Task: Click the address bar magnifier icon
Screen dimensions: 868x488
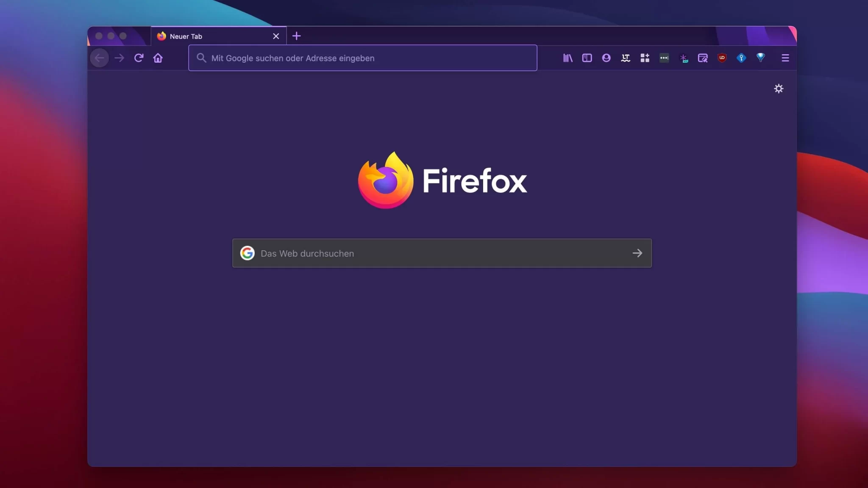Action: (202, 58)
